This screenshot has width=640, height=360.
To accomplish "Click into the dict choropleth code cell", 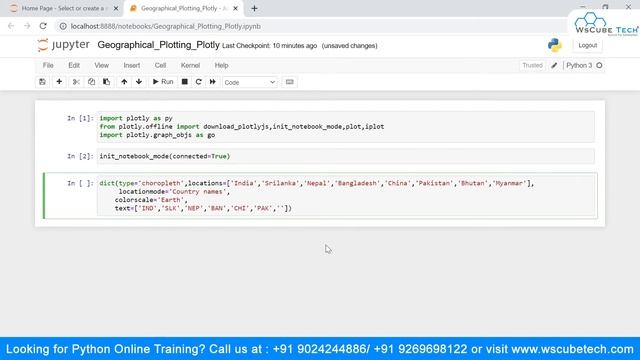I will point(347,196).
